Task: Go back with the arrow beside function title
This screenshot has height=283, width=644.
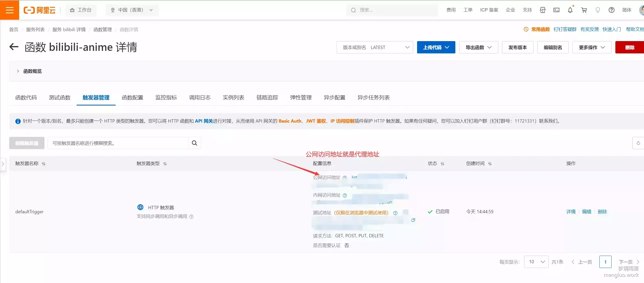Action: coord(14,47)
